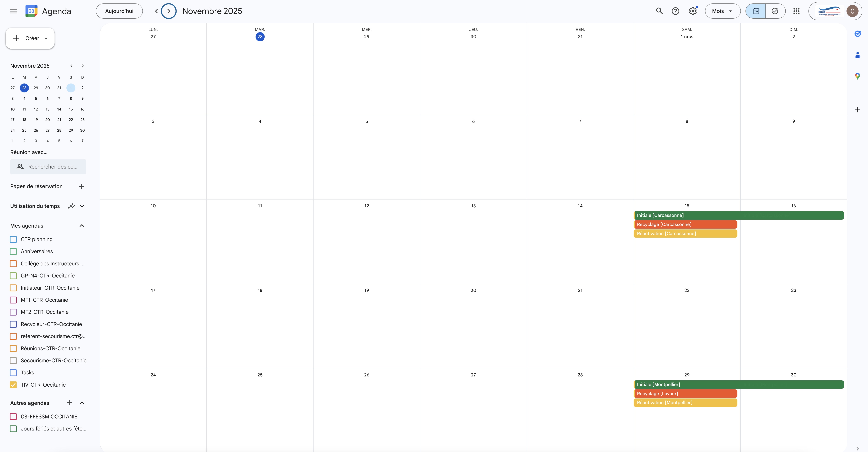This screenshot has width=868, height=452.
Task: Open the Contacts side panel icon
Action: tap(858, 55)
